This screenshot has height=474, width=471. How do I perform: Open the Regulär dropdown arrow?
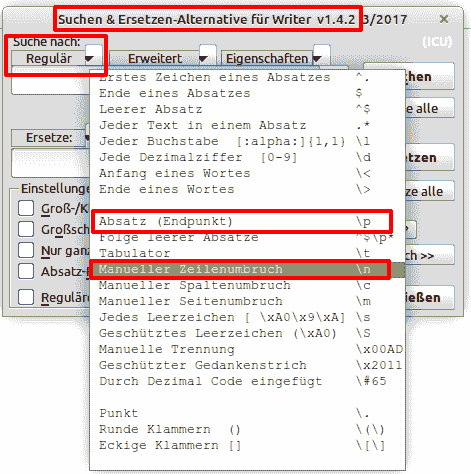pyautogui.click(x=90, y=58)
